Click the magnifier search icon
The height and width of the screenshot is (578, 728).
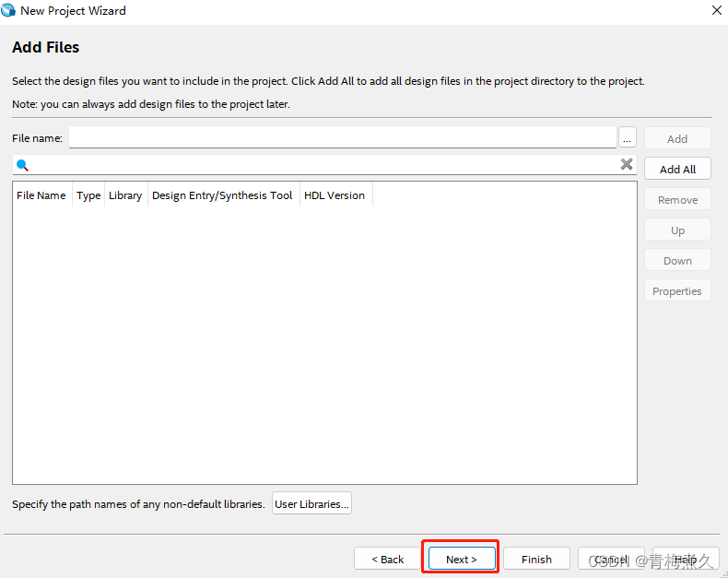[22, 165]
